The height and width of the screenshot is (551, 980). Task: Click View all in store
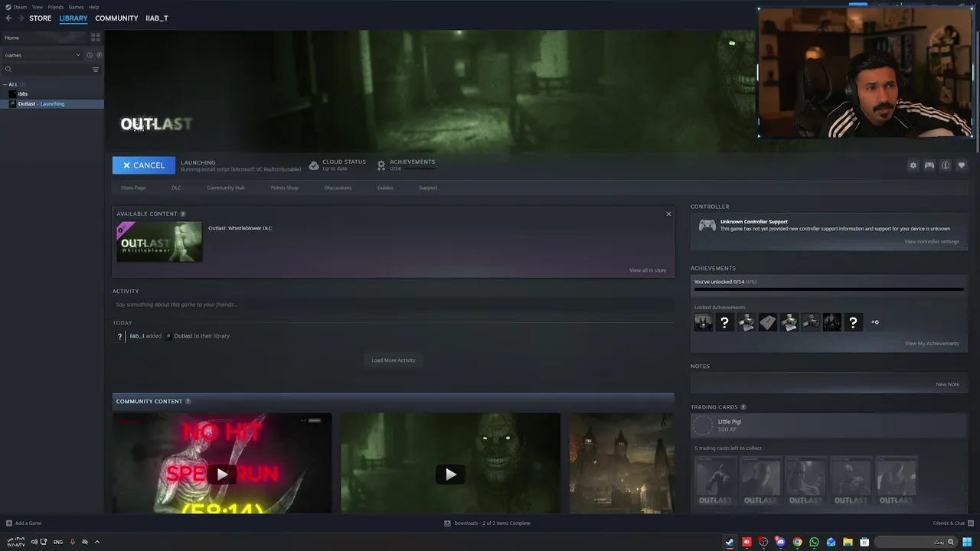[x=648, y=270]
